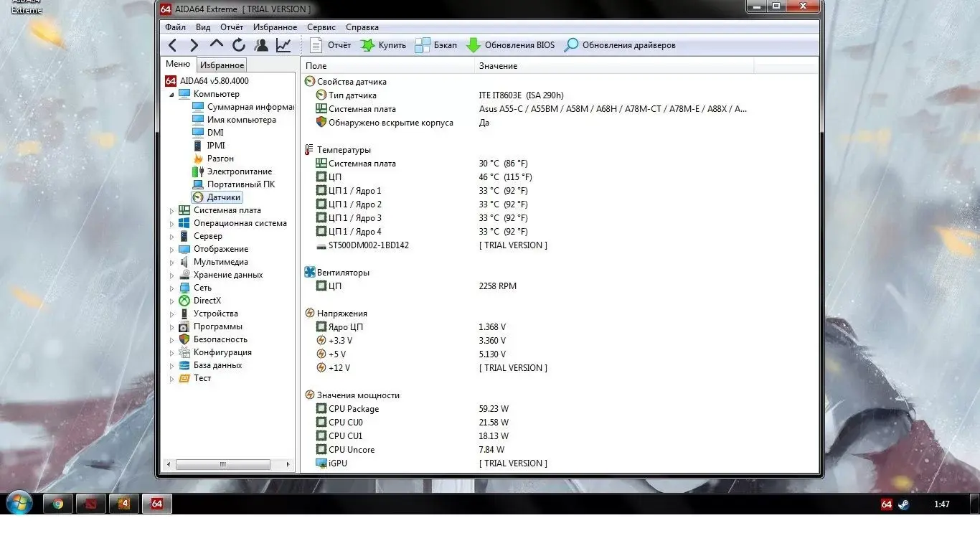Click the Безопасность shield icon
980x551 pixels.
pos(184,339)
